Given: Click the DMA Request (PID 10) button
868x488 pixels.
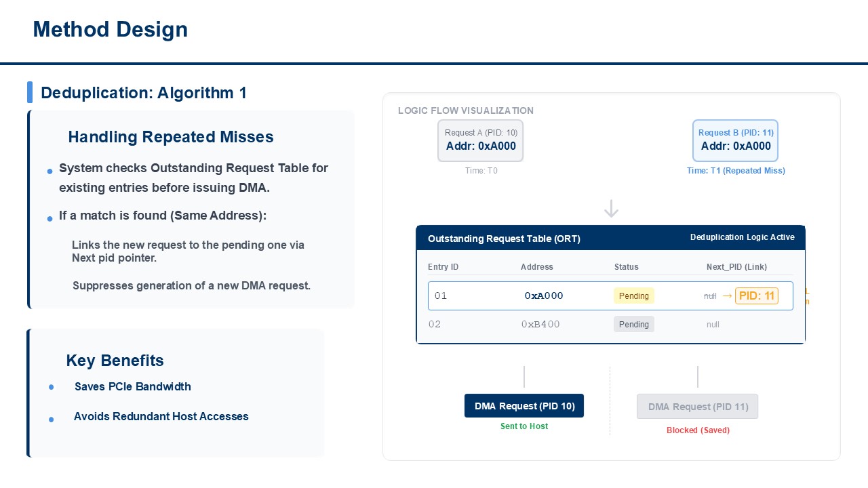Looking at the screenshot, I should (524, 406).
